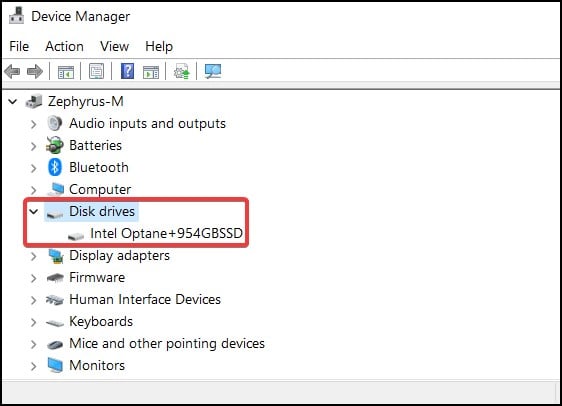The height and width of the screenshot is (406, 562).
Task: Collapse the Disk drives category
Action: click(34, 211)
